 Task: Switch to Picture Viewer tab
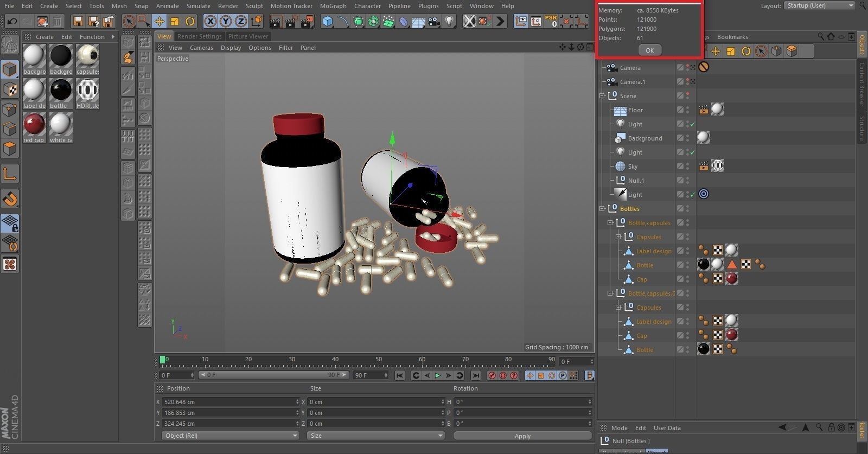pyautogui.click(x=248, y=36)
